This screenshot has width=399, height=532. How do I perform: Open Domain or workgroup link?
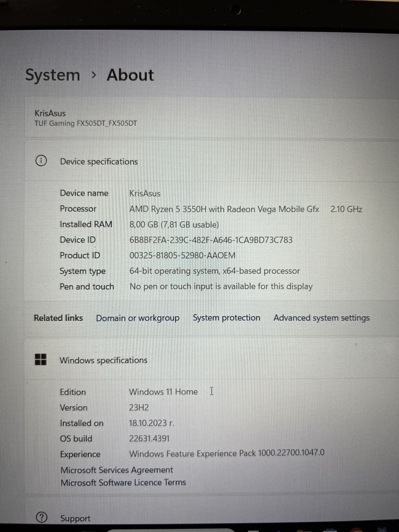[x=138, y=318]
